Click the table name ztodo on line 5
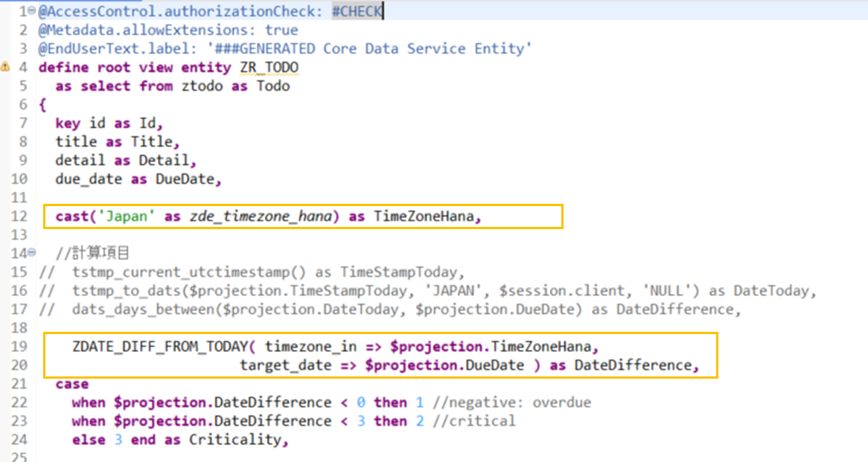Image resolution: width=868 pixels, height=462 pixels. pyautogui.click(x=202, y=86)
